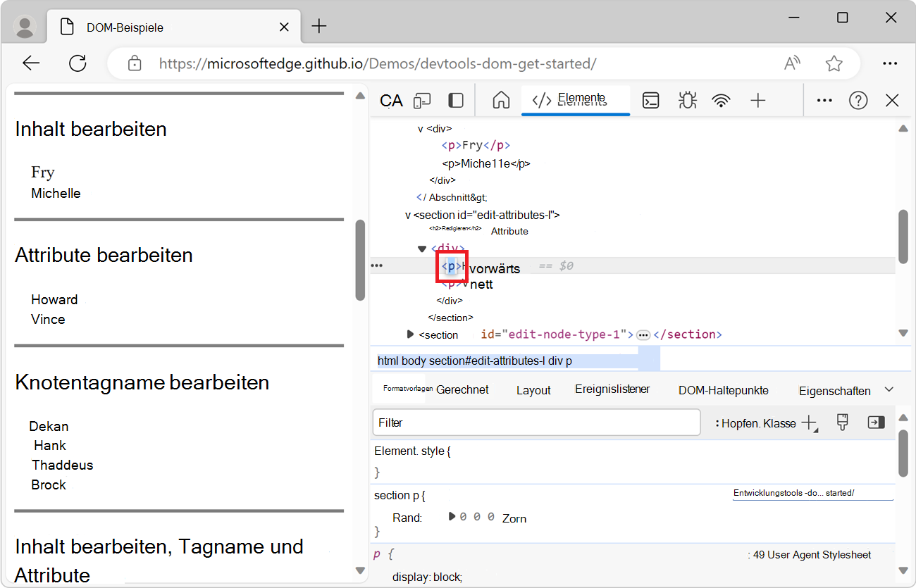Open DevTools help question mark
The width and height of the screenshot is (916, 588).
858,101
